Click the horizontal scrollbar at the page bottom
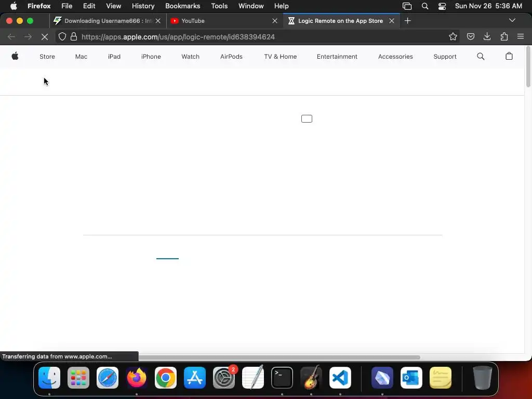 [279, 357]
